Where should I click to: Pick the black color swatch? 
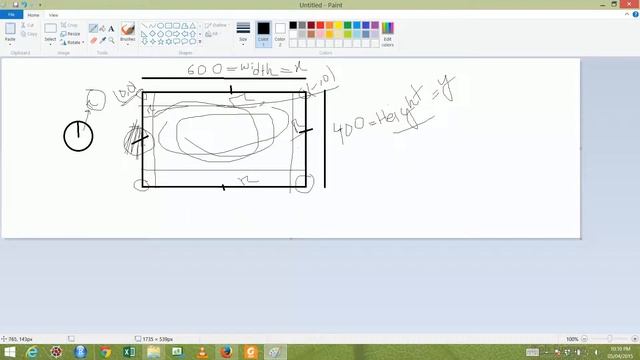(293, 25)
